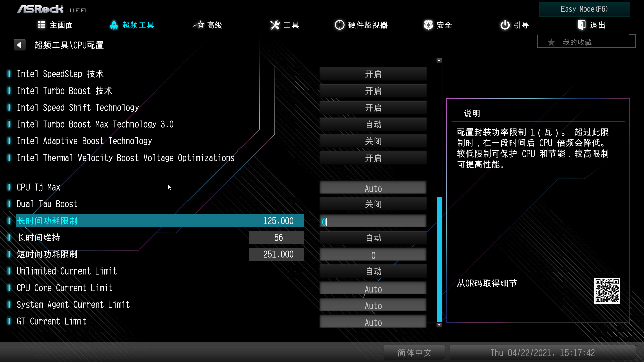Open CPU Core Current Limit Auto selector

coord(373,288)
